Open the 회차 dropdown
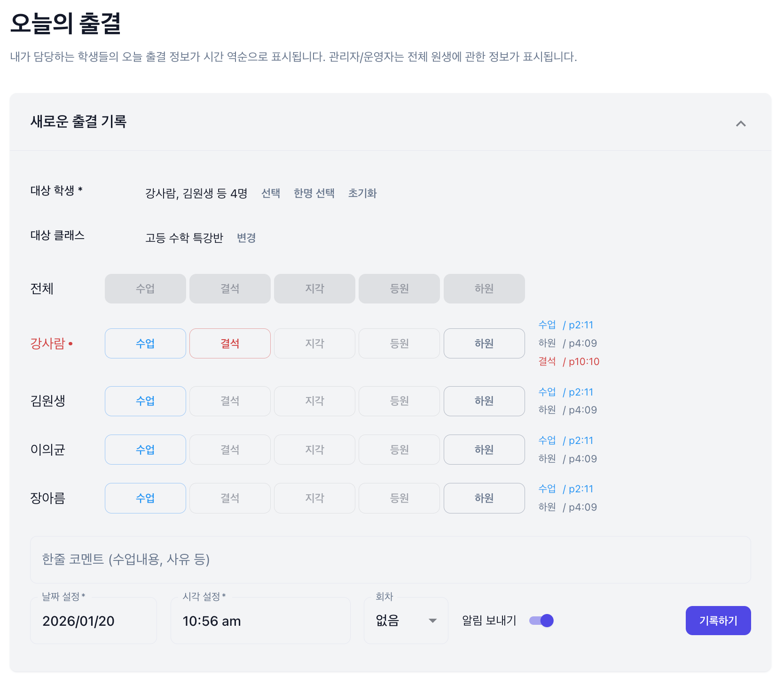The height and width of the screenshot is (684, 784). click(x=406, y=621)
